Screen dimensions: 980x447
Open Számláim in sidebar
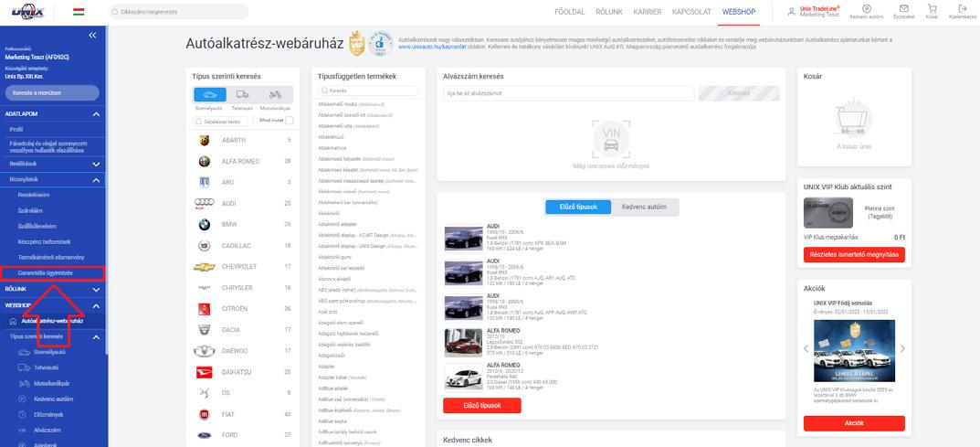point(30,210)
